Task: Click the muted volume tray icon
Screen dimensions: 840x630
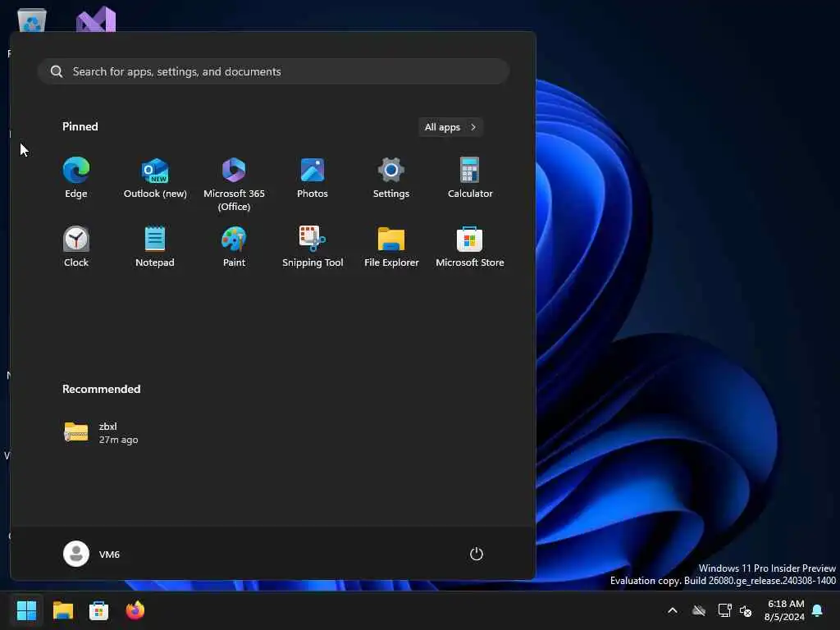Action: (746, 610)
